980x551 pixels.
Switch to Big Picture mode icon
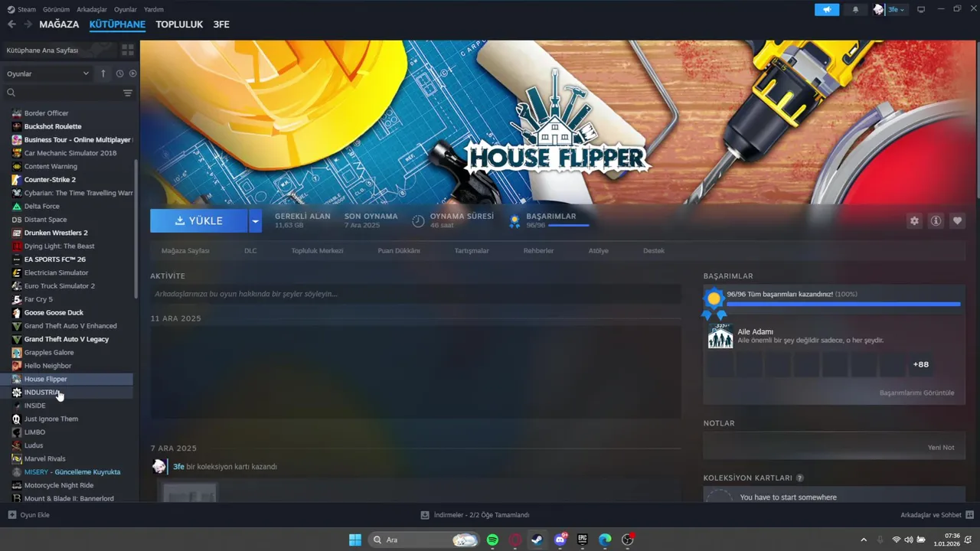coord(921,9)
